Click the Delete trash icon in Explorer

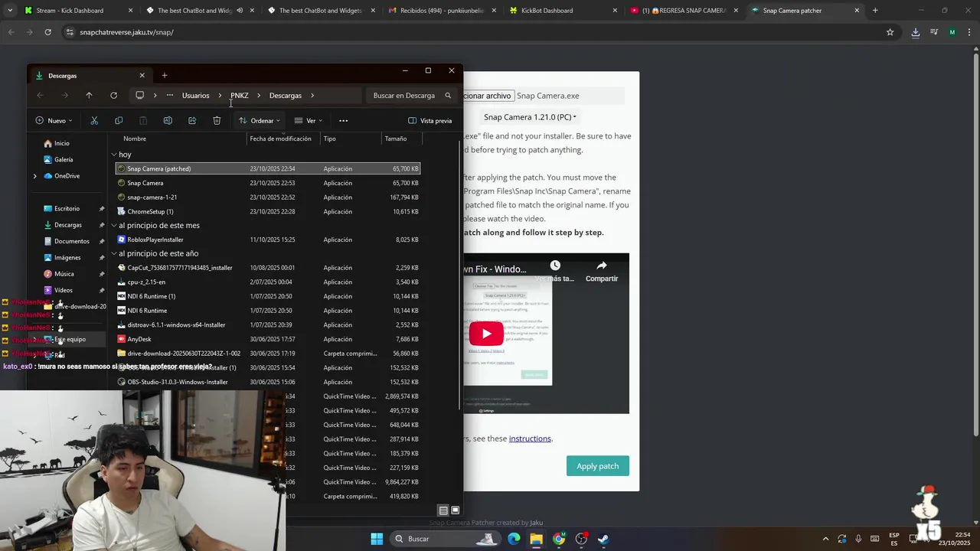[x=217, y=120]
